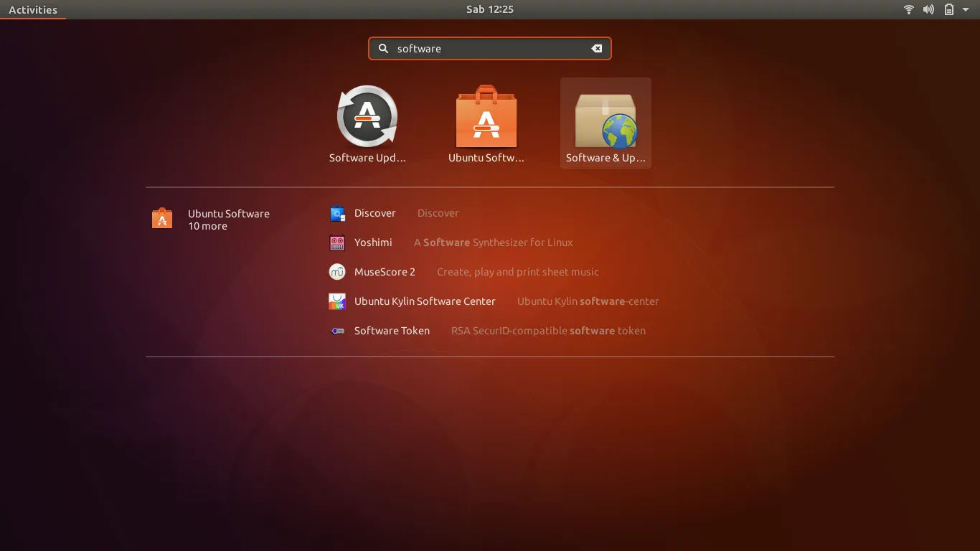Select the 'Discover' result name
The image size is (980, 551).
[374, 213]
